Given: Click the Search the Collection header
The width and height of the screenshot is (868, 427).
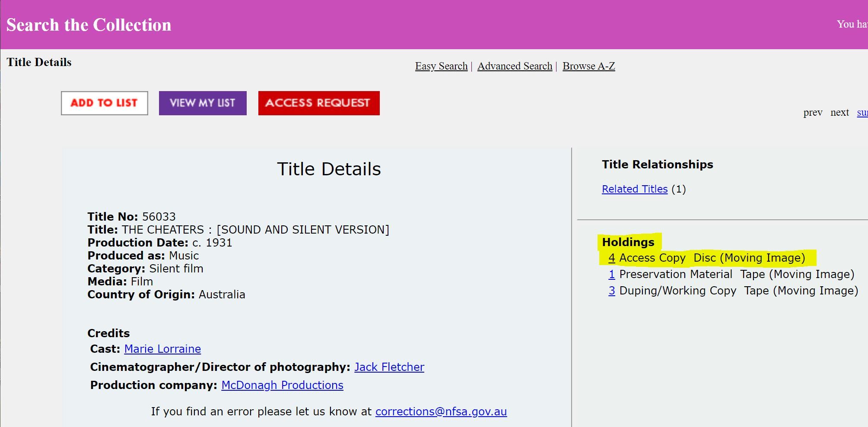Looking at the screenshot, I should [89, 25].
